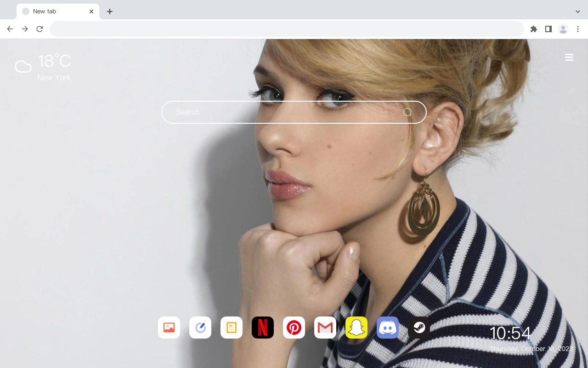Open the wallpaper gallery shortcut icon
The image size is (588, 368).
(169, 328)
